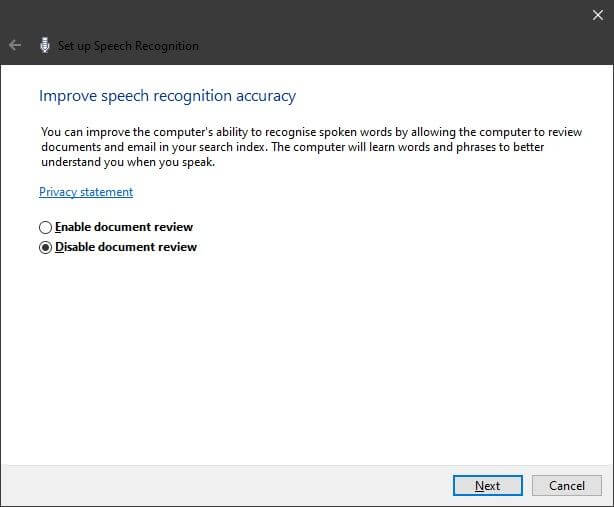Click the microphone icon beside the title
Image resolution: width=614 pixels, height=507 pixels.
(45, 45)
